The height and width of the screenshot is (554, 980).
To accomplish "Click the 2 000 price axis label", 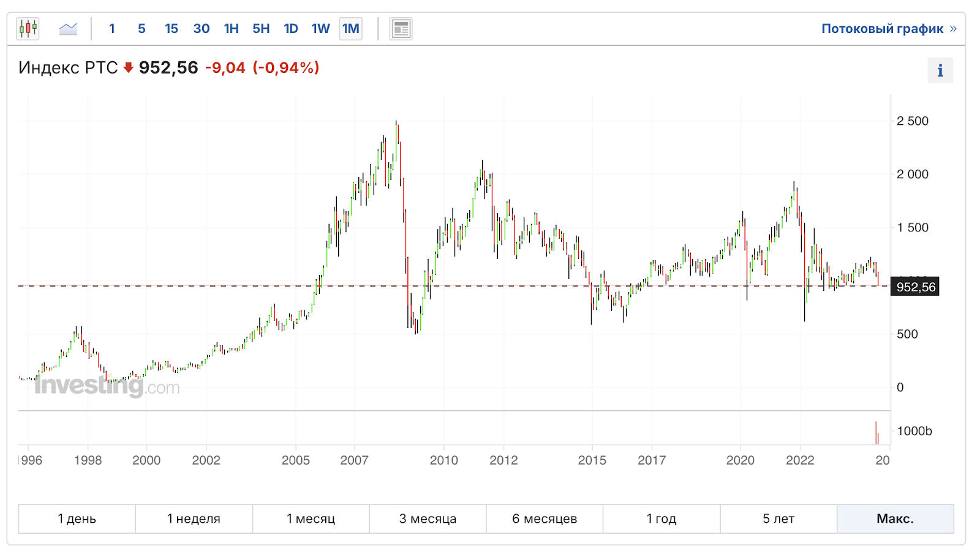I will click(x=913, y=174).
